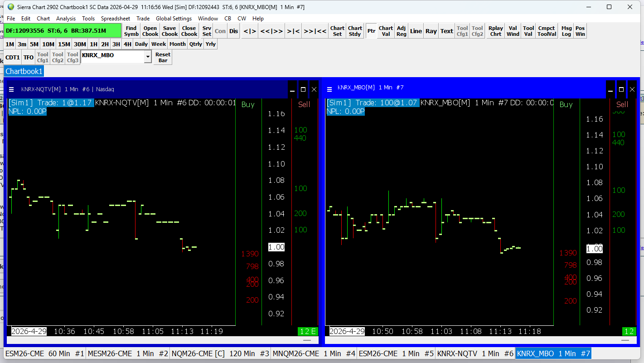Click the >|< compress spacing button
The width and height of the screenshot is (644, 363).
(x=293, y=31)
